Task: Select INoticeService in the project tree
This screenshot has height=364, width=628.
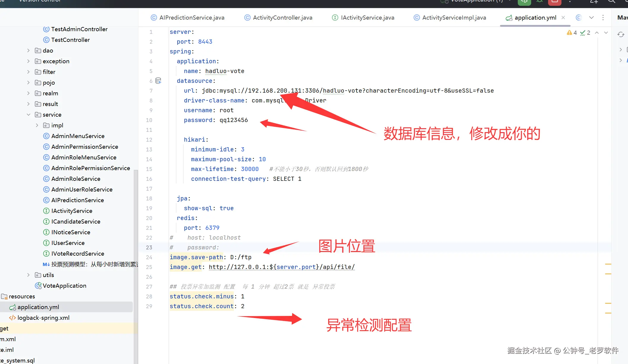Action: click(71, 232)
